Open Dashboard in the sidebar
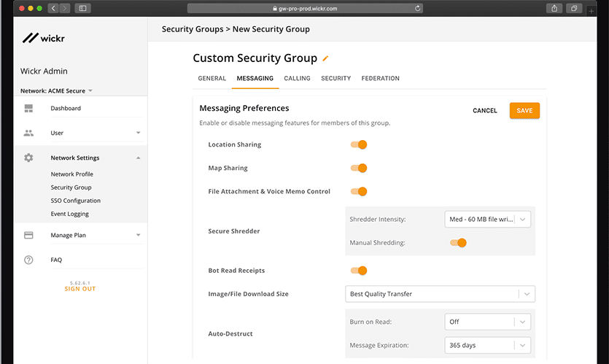Viewport: 609px width, 364px height. tap(66, 109)
